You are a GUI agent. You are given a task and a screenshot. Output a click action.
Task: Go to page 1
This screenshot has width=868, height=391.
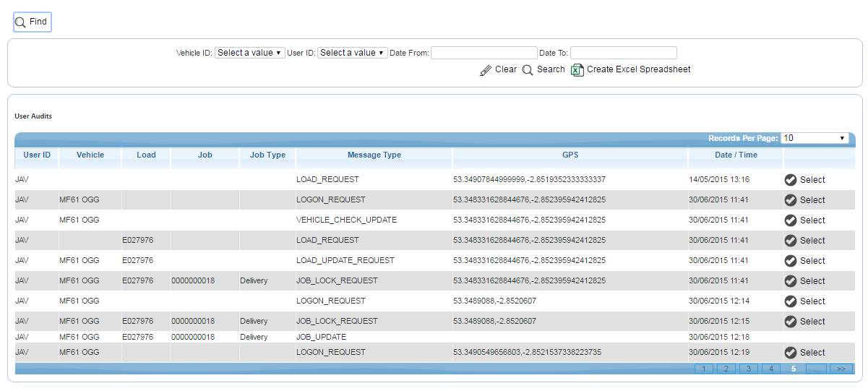(x=703, y=369)
